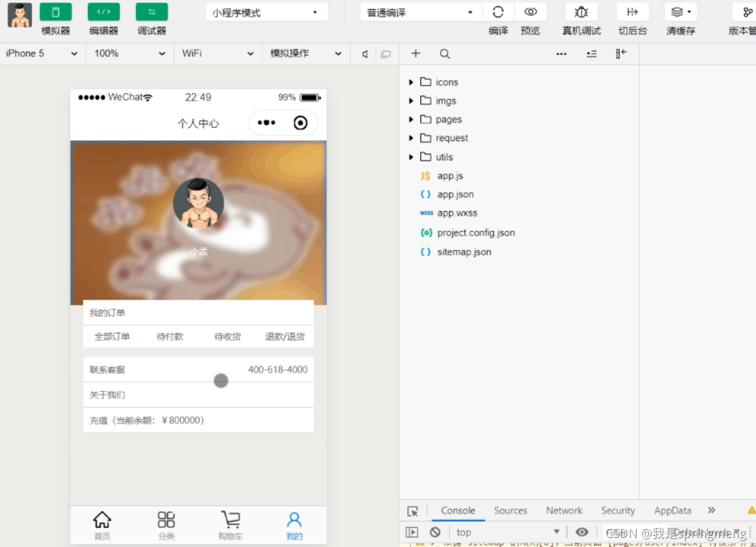The image size is (756, 547).
Task: Open the 普通编译 compile mode dropdown
Action: point(420,13)
